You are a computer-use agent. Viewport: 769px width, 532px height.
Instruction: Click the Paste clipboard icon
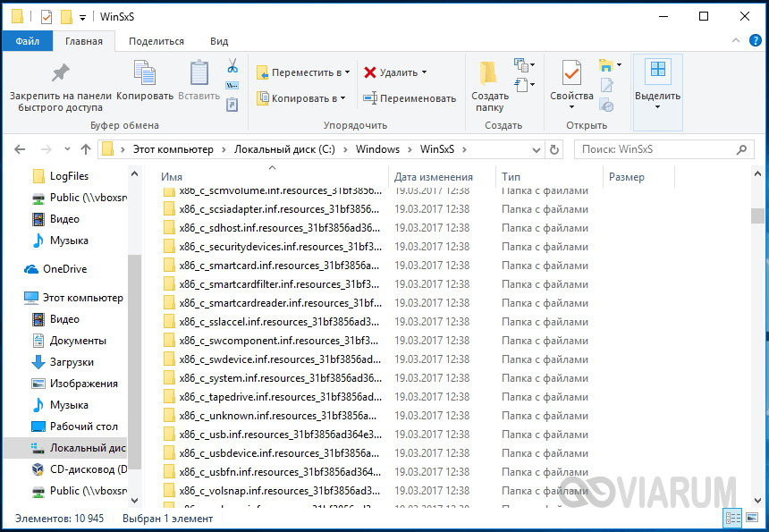point(199,72)
